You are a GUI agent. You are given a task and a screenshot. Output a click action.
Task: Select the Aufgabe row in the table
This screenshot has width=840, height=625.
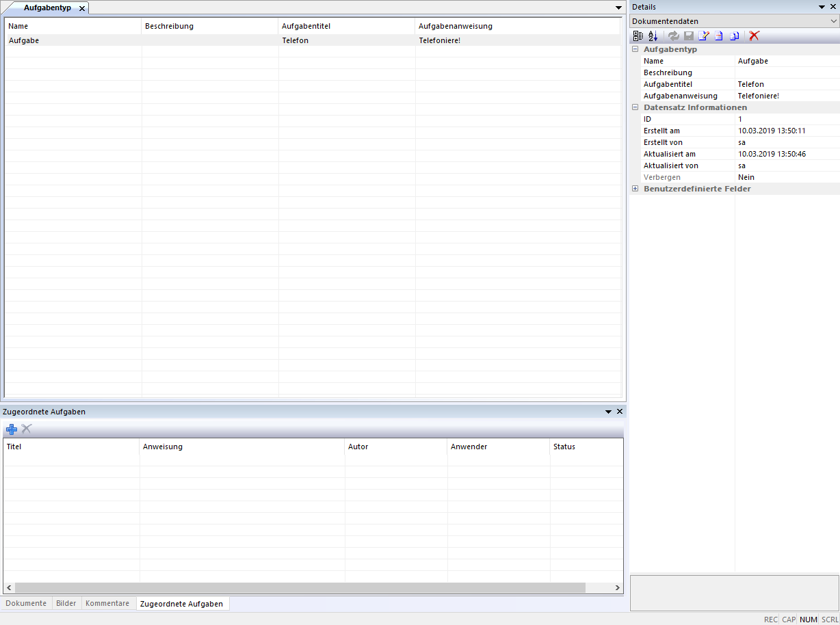tap(205, 40)
